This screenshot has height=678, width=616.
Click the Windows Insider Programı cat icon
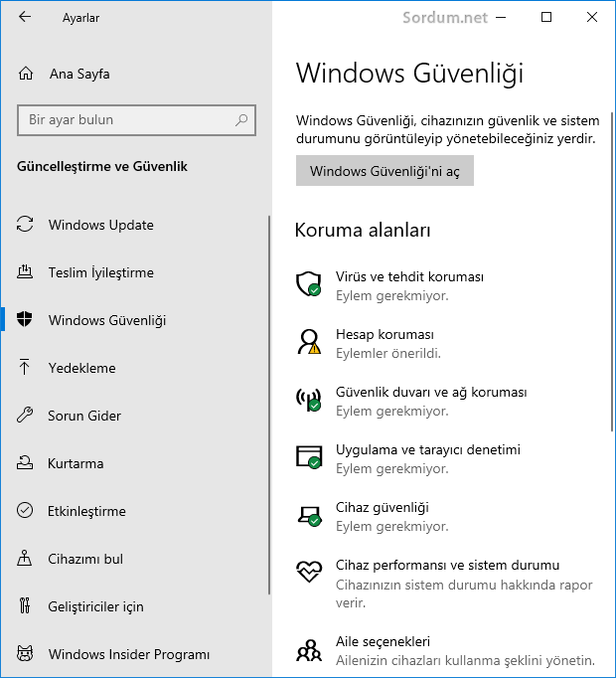point(25,653)
